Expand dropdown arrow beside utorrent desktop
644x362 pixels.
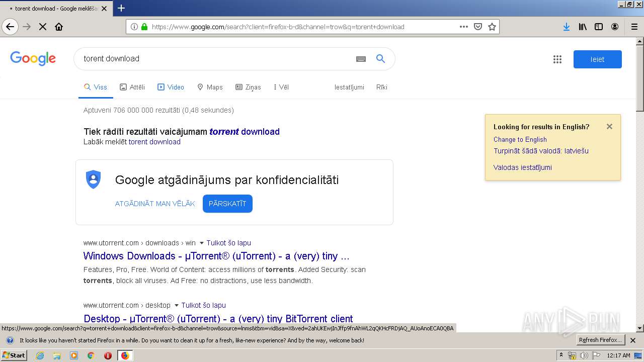(176, 305)
